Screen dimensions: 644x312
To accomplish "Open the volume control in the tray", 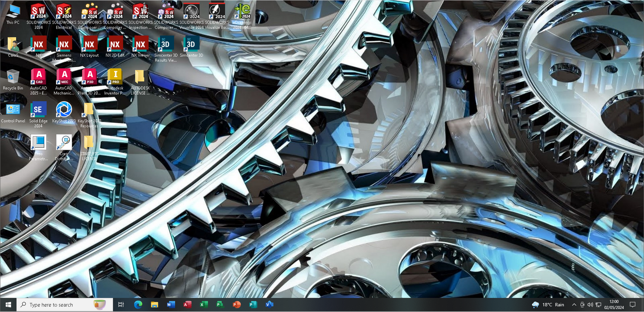I will (x=590, y=305).
